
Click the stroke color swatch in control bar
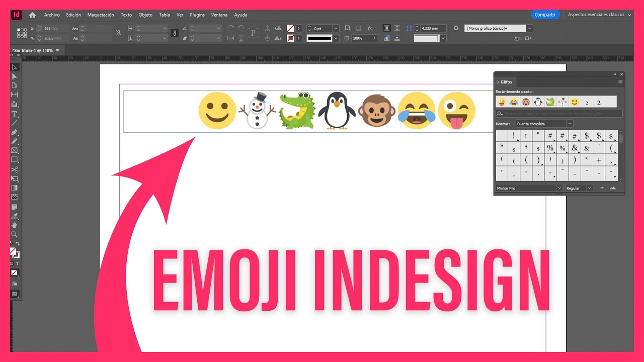coord(290,38)
